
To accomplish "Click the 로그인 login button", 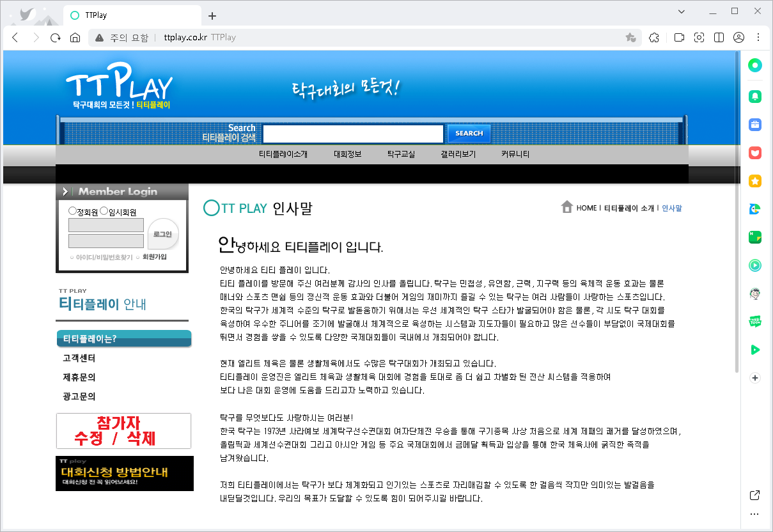I will click(x=162, y=233).
